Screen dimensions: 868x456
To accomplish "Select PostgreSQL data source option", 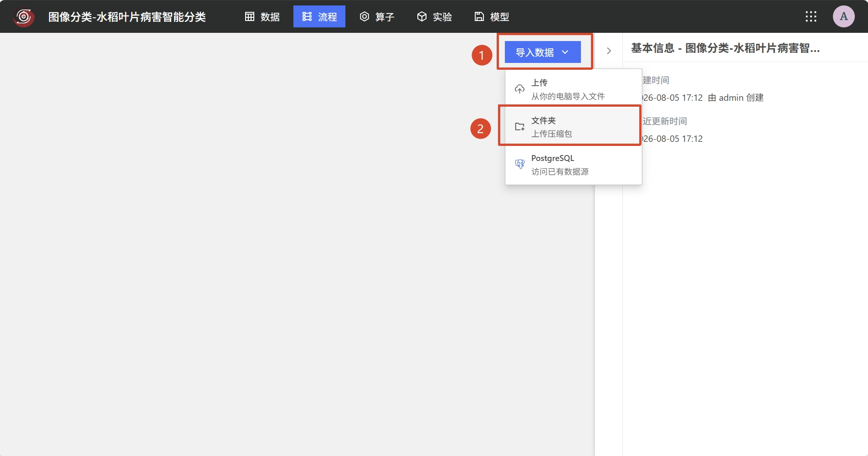I will coord(573,165).
